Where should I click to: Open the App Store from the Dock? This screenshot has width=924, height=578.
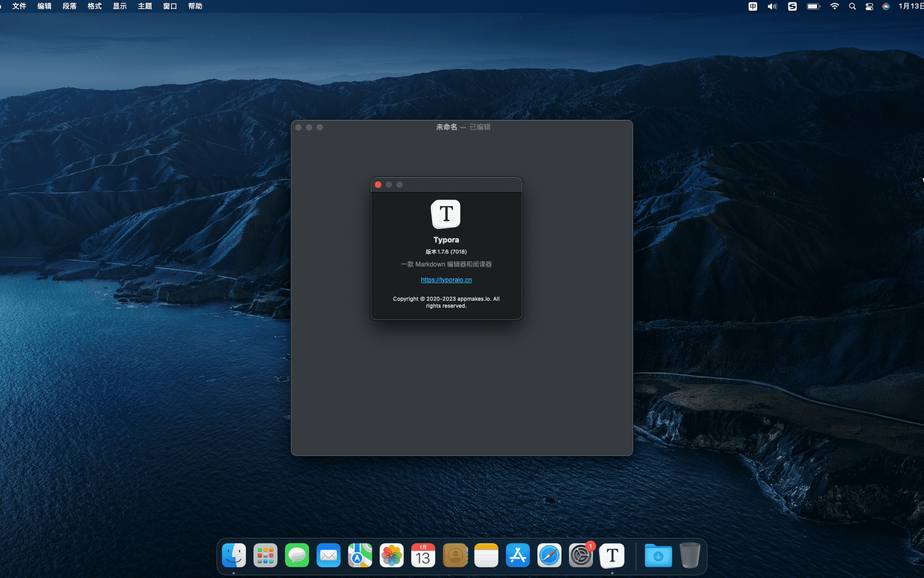517,556
